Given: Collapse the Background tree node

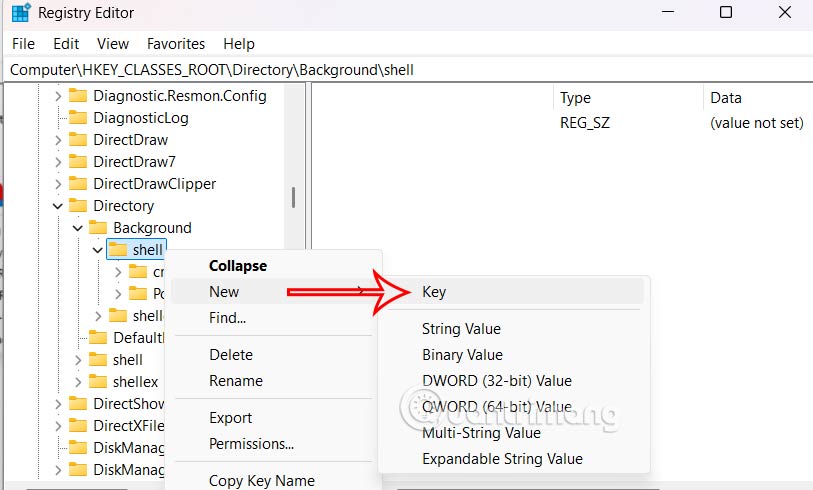Looking at the screenshot, I should (x=78, y=228).
